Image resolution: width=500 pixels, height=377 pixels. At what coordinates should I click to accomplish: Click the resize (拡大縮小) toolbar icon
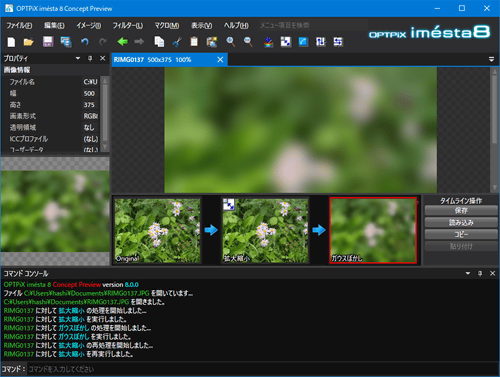286,42
